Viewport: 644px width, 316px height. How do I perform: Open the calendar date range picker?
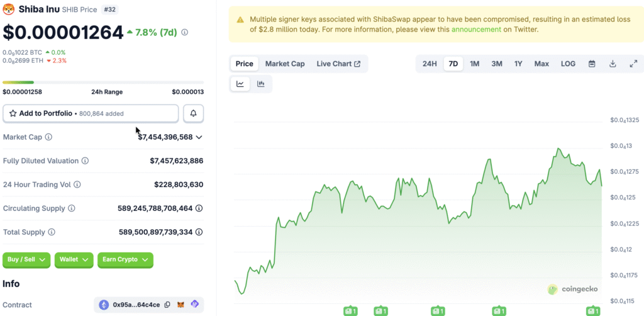(592, 64)
